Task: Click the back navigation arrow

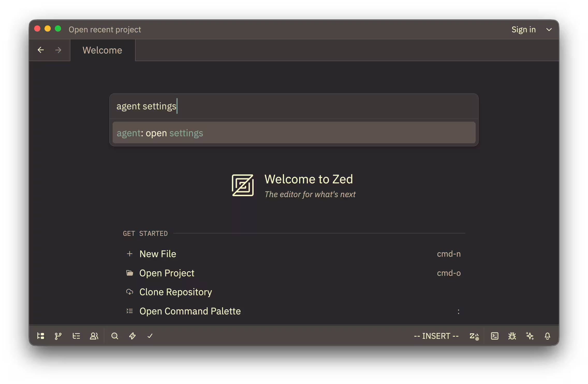Action: coord(41,50)
